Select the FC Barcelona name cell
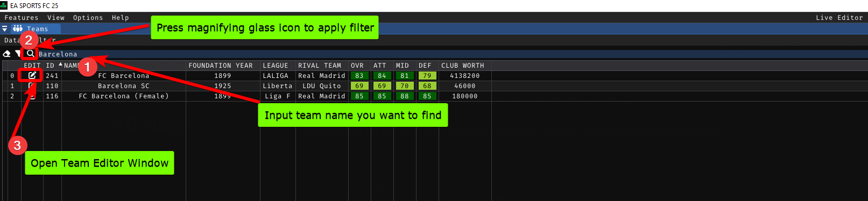This screenshot has height=201, width=868. point(124,76)
